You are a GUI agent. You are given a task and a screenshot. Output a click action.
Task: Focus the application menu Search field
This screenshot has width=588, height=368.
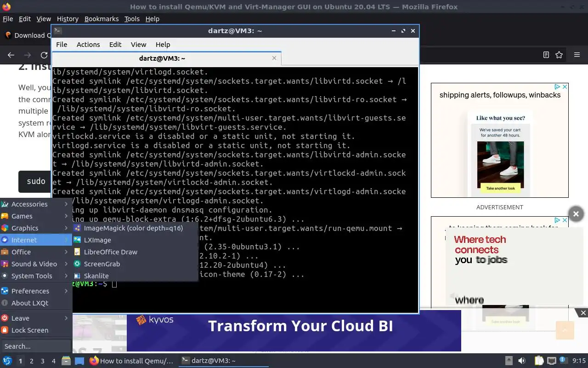click(36, 346)
